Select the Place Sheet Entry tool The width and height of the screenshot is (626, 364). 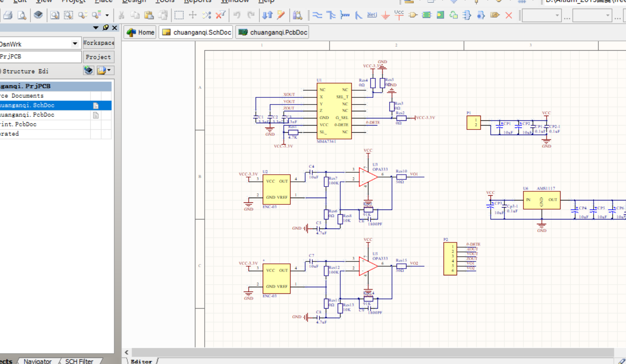point(440,15)
